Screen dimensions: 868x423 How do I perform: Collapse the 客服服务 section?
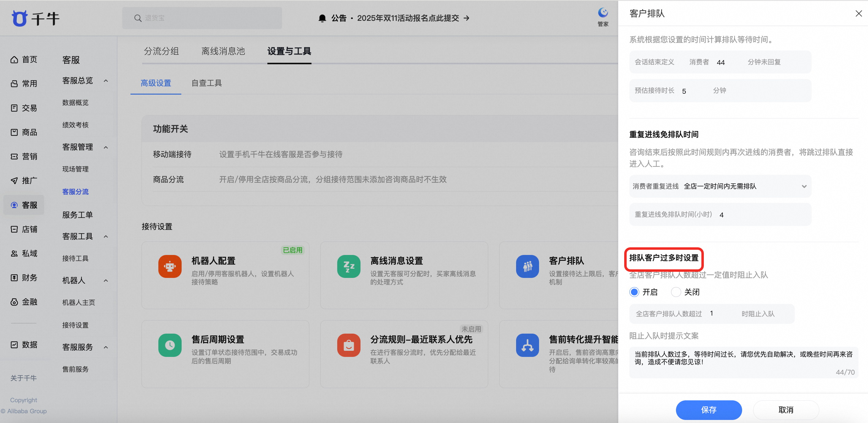[x=106, y=347]
